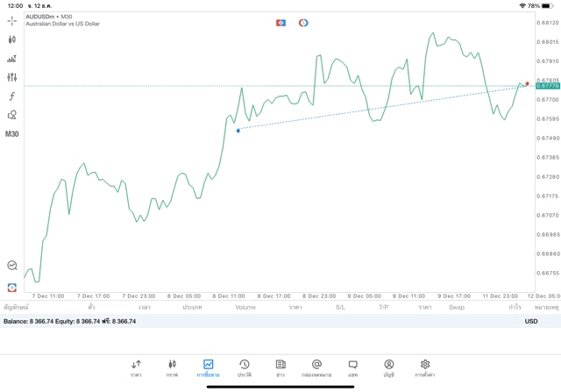Open the ประวัติ history tab

click(245, 368)
